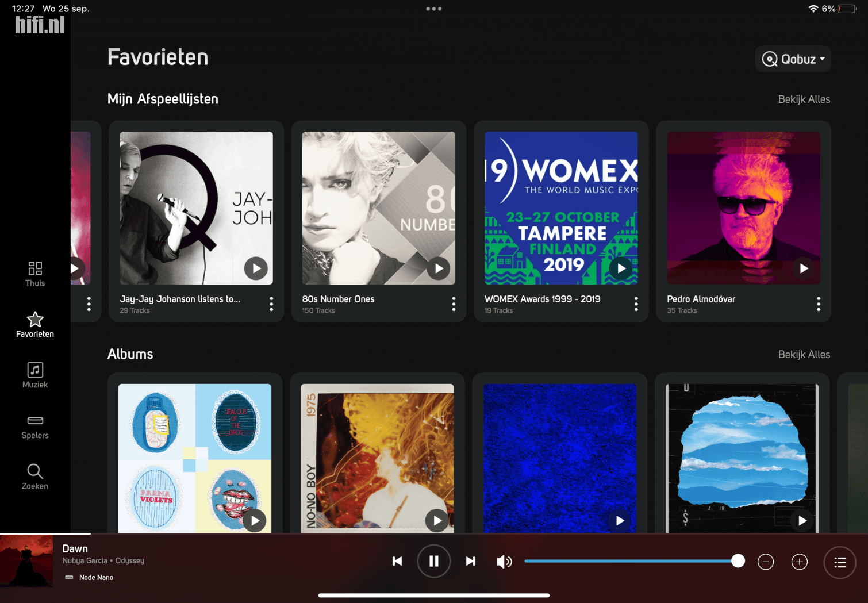Screen dimensions: 868x603
Task: Skip to previous track
Action: 397,561
